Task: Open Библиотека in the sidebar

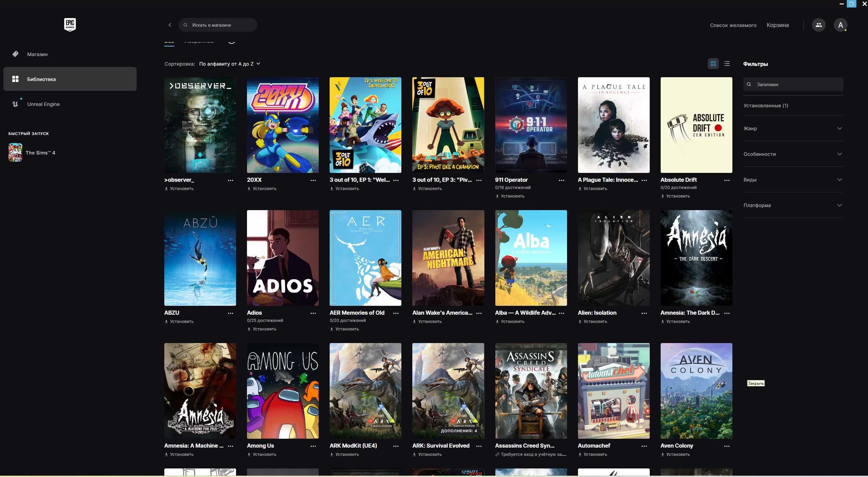Action: (x=70, y=79)
